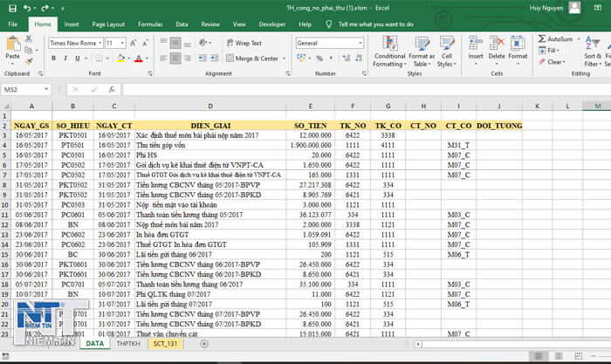Apply the yellow fill color bucket
Screen dimensions: 611x364
click(120, 58)
